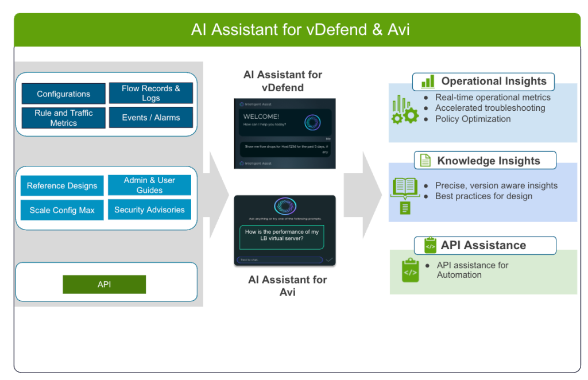
Task: Click the send checkmark in Avi chat
Action: pyautogui.click(x=329, y=259)
